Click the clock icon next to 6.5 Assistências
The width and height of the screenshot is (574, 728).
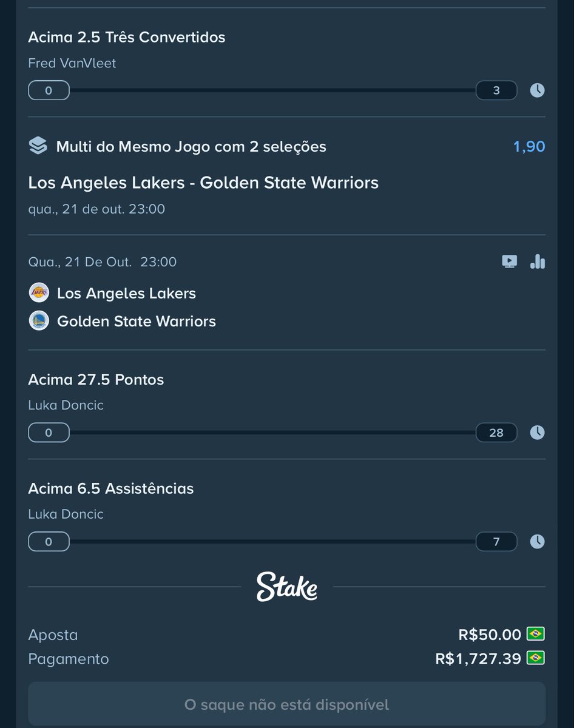coord(537,541)
